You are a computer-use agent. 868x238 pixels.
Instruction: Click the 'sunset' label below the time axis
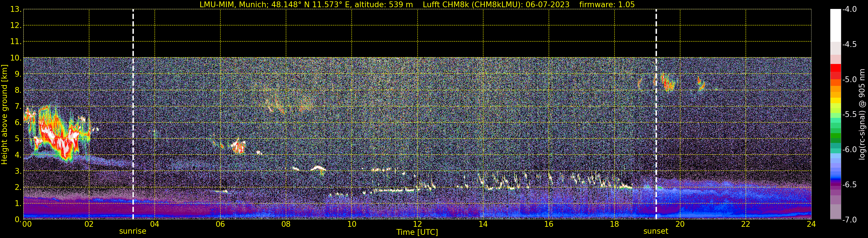[x=656, y=231]
